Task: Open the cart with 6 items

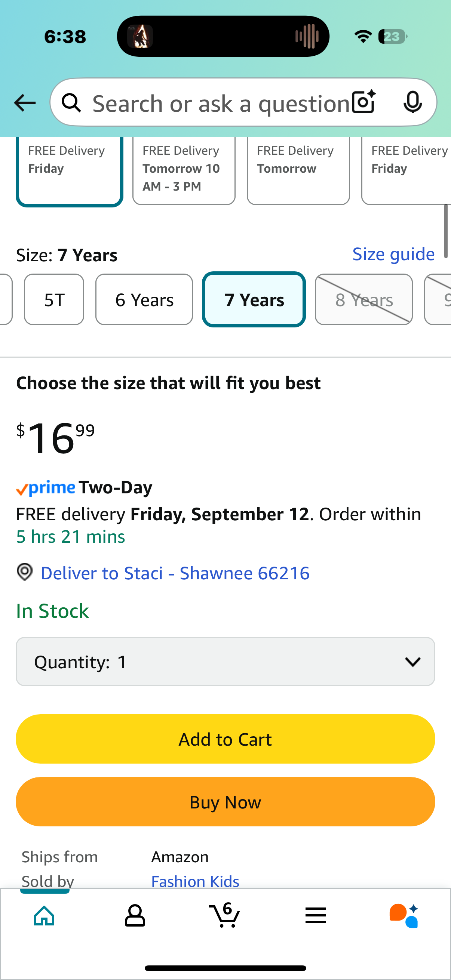Action: click(x=224, y=915)
